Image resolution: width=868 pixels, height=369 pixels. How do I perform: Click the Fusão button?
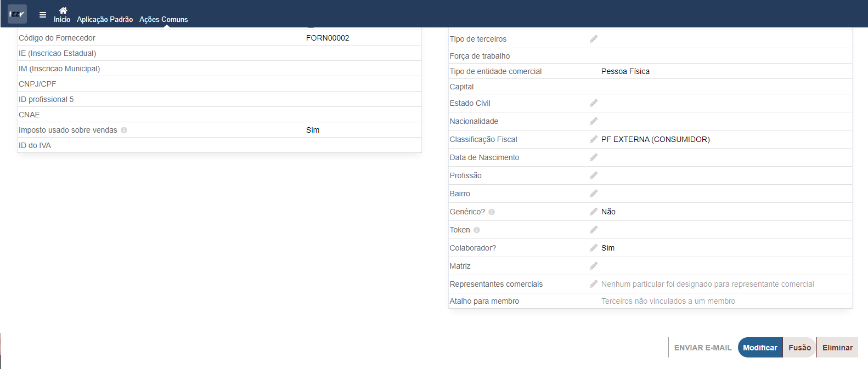coord(799,348)
